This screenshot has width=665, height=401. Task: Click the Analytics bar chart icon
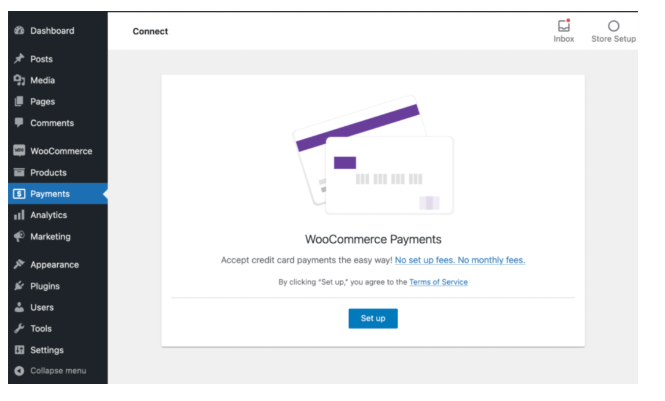(x=17, y=215)
